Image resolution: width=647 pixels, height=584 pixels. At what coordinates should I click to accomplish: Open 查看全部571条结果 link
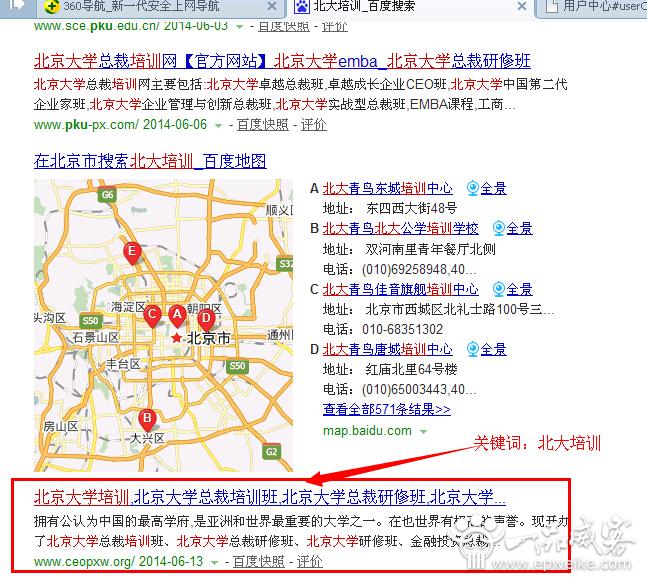pos(387,409)
